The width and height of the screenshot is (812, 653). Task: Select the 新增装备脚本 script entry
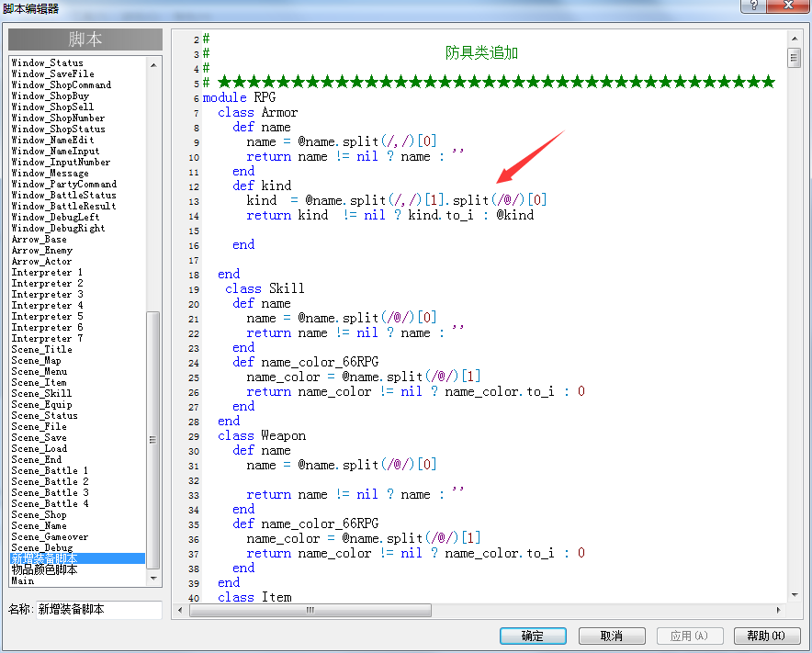coord(78,558)
